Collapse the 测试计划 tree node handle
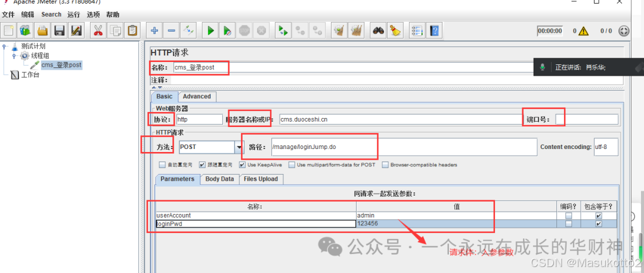This screenshot has height=273, width=644. [4, 46]
